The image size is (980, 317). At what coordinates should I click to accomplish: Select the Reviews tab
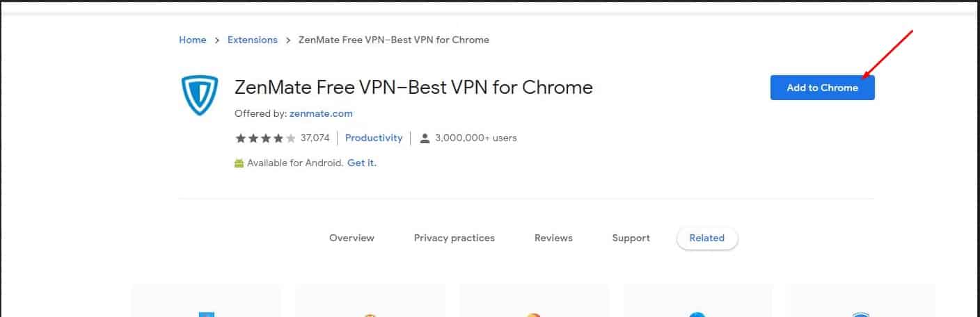(553, 238)
